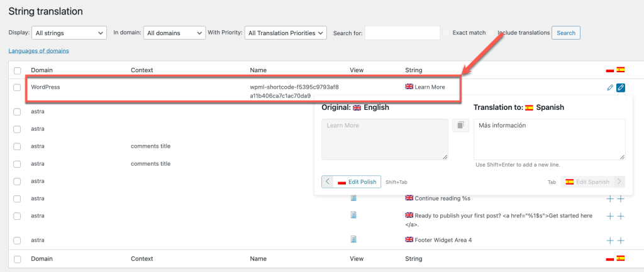Open view page icon for Footer Widget Area 4
Screen dimensions: 644x272
(353, 239)
